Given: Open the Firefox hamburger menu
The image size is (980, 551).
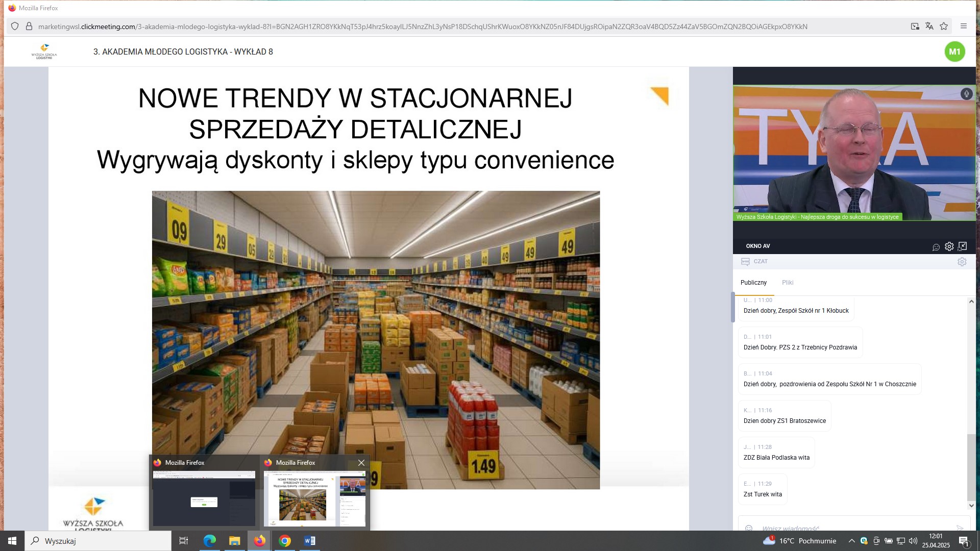Looking at the screenshot, I should (964, 26).
